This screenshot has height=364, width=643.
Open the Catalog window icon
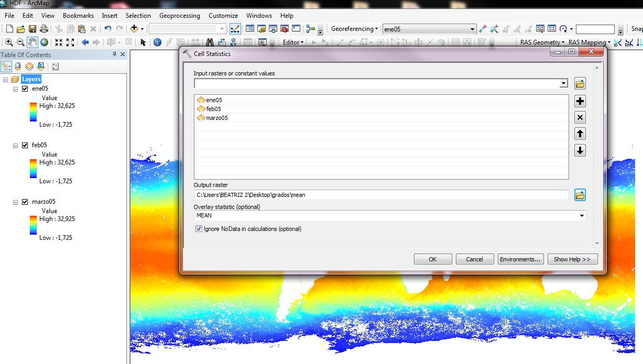coord(261,29)
